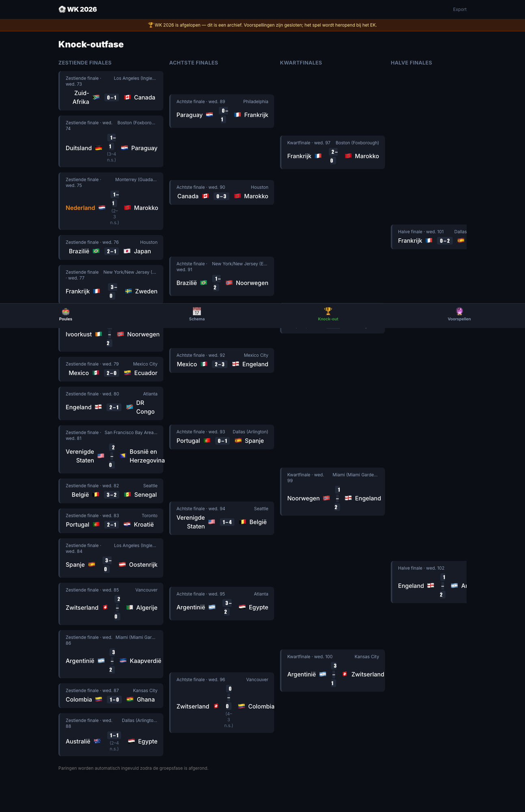Click the WK 2026 soccer ball logo

point(62,9)
